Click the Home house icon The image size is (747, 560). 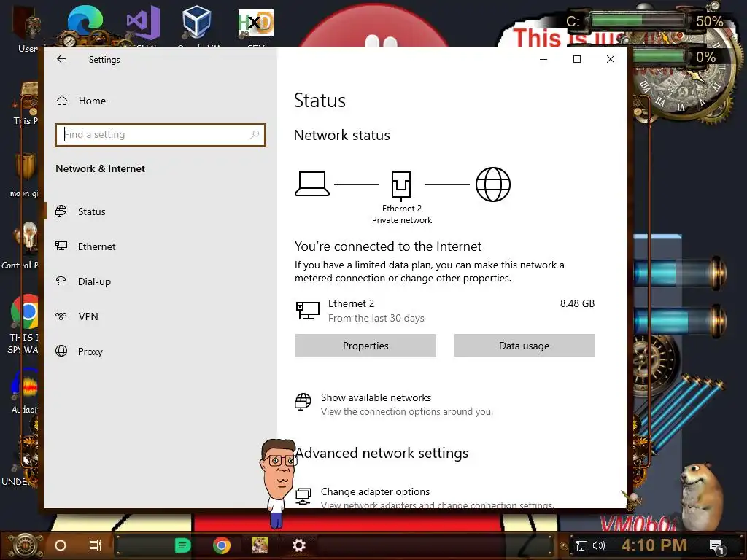62,101
